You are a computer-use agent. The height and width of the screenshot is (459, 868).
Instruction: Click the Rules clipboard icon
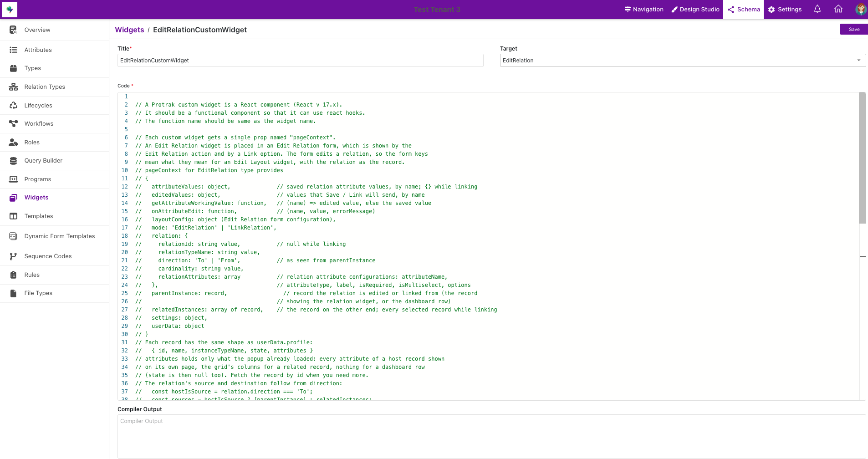pyautogui.click(x=13, y=275)
